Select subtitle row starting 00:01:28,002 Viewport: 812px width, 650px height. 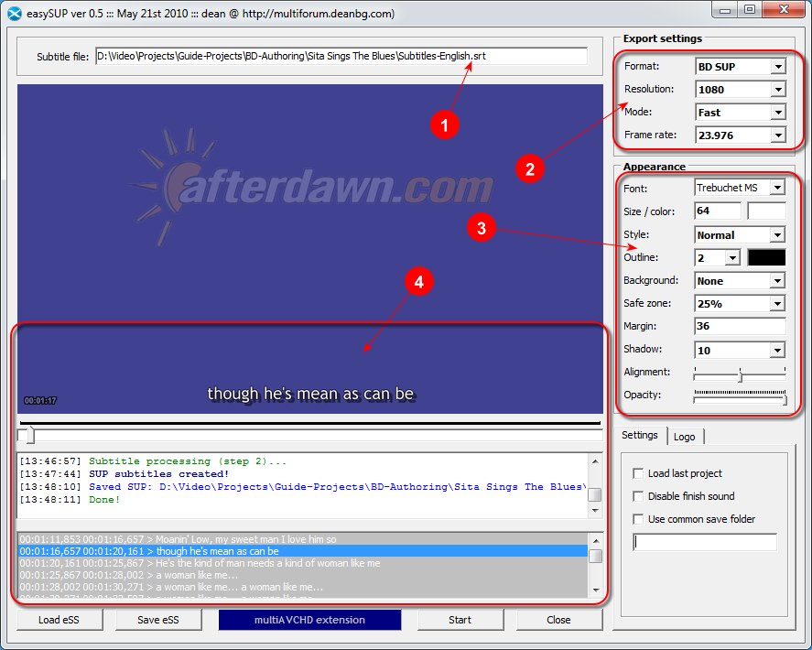pyautogui.click(x=303, y=587)
